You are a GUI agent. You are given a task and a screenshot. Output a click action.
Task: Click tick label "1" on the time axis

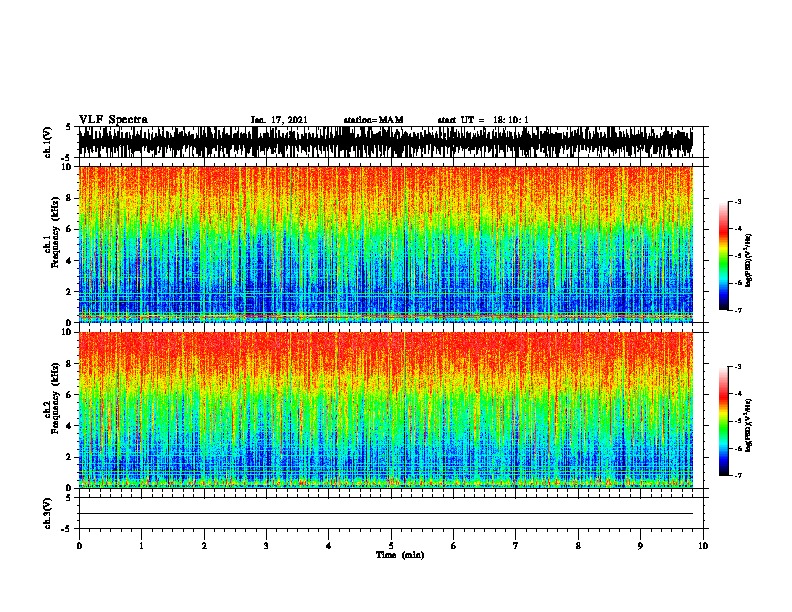(141, 546)
